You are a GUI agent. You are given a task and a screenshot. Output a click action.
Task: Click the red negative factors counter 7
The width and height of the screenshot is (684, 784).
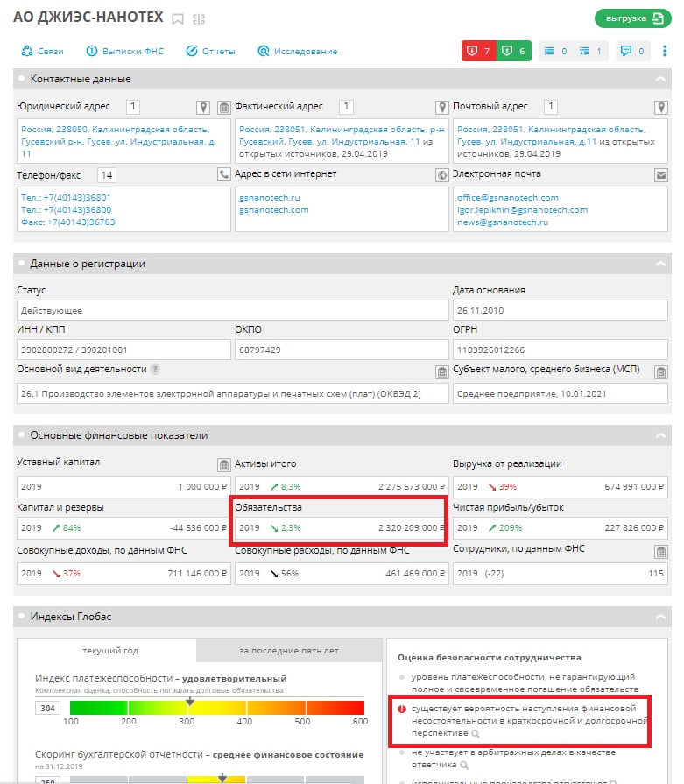pyautogui.click(x=478, y=51)
